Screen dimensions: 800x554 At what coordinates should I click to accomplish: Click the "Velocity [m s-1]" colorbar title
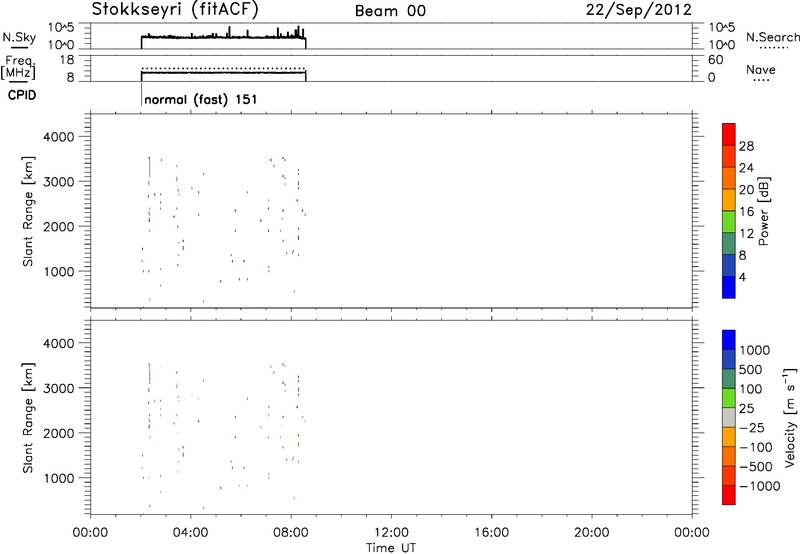pyautogui.click(x=790, y=417)
